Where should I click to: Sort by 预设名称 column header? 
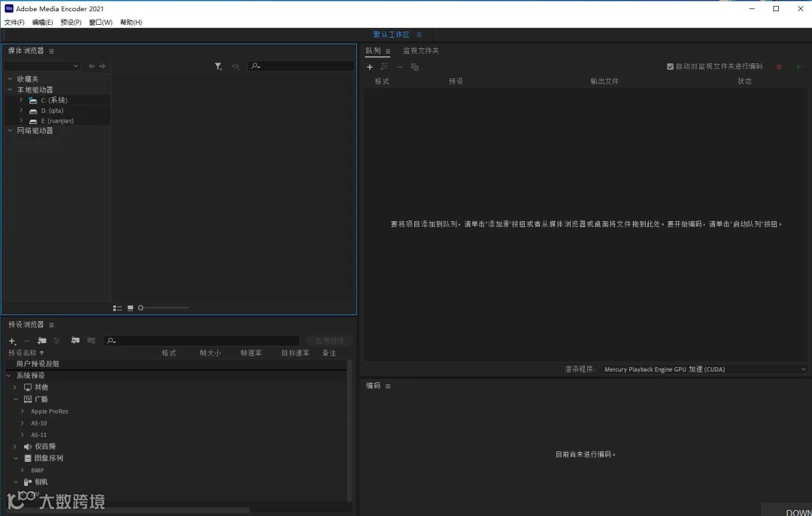pyautogui.click(x=23, y=353)
